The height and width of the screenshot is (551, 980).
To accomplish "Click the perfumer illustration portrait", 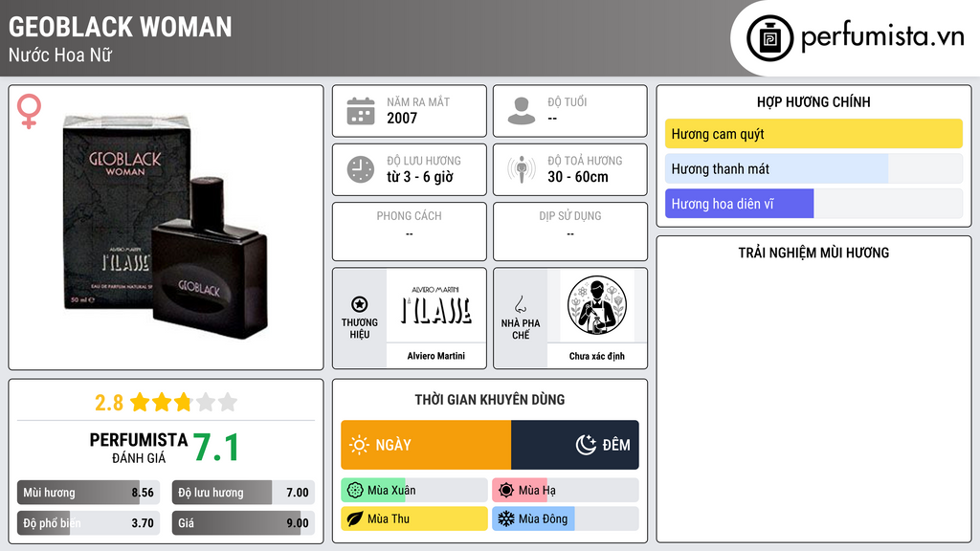I will pyautogui.click(x=596, y=305).
